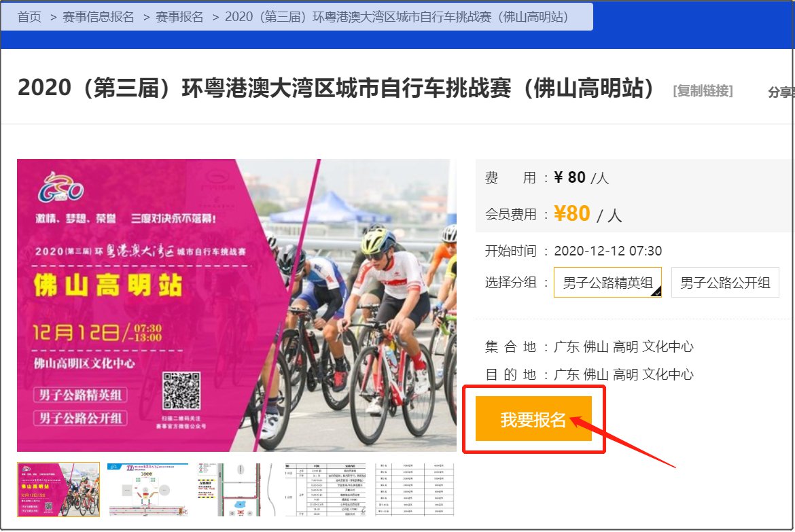Click the 男子公路精英组 label on the poster
The image size is (795, 532).
coord(80,395)
